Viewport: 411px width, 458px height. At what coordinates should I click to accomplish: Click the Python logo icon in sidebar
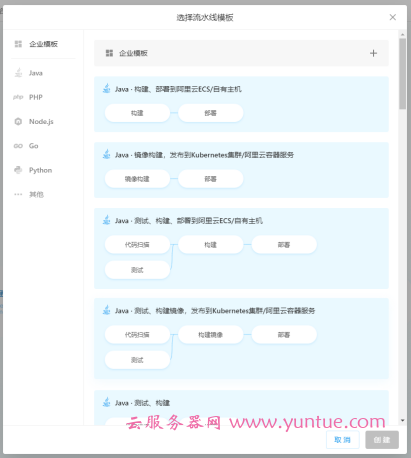point(18,170)
